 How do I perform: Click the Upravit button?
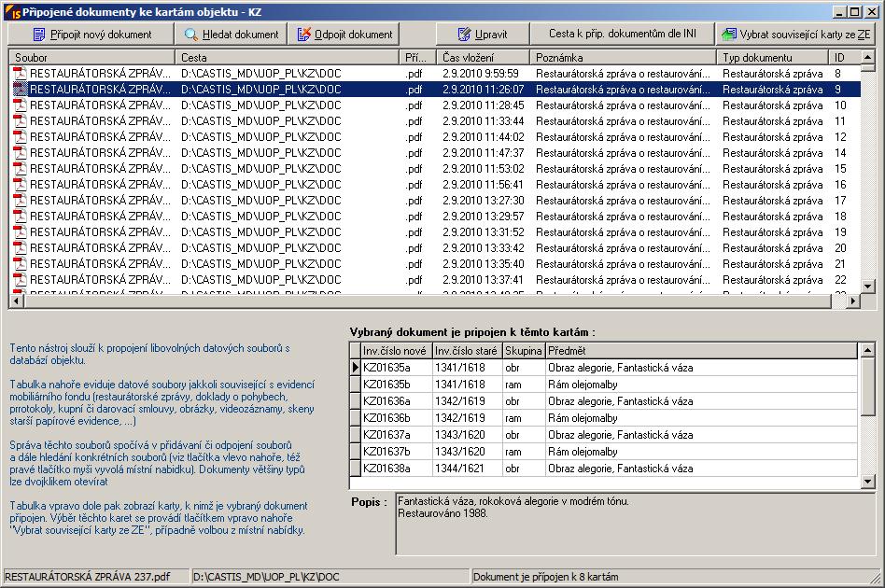tap(482, 34)
